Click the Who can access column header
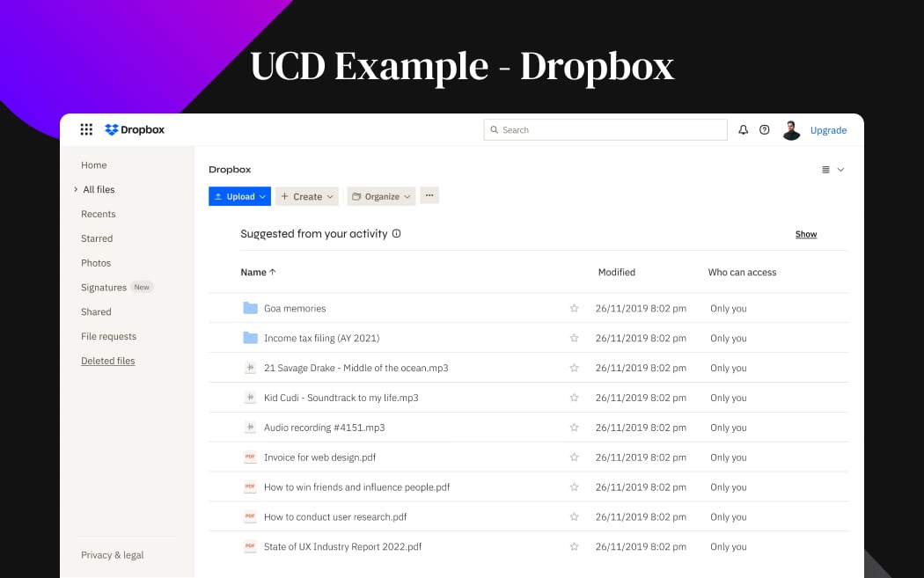Screen dimensions: 924x578 click(742, 272)
